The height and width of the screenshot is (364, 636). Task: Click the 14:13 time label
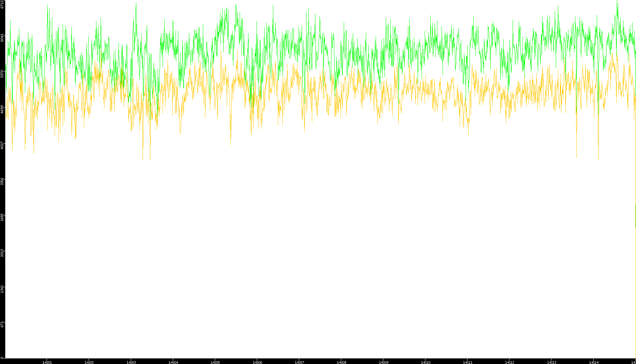[552, 362]
